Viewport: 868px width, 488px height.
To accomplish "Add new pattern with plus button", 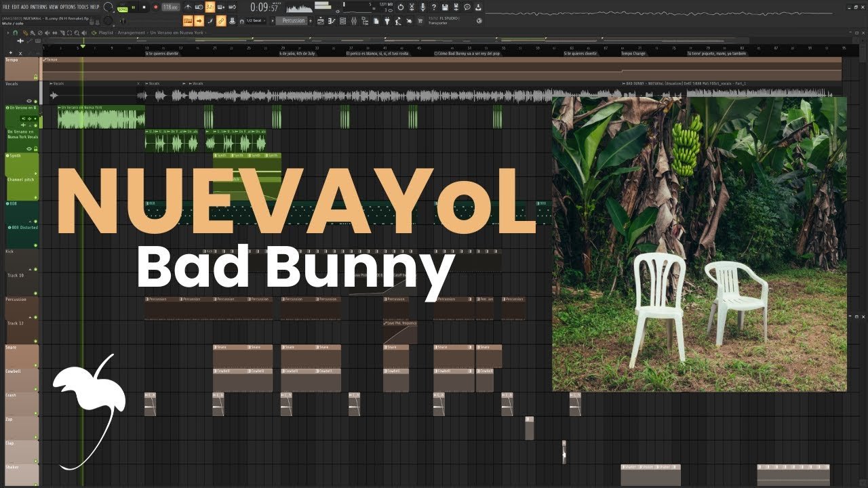I will point(311,21).
